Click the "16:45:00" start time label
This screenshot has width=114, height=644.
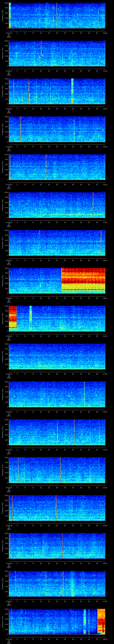coord(9,564)
